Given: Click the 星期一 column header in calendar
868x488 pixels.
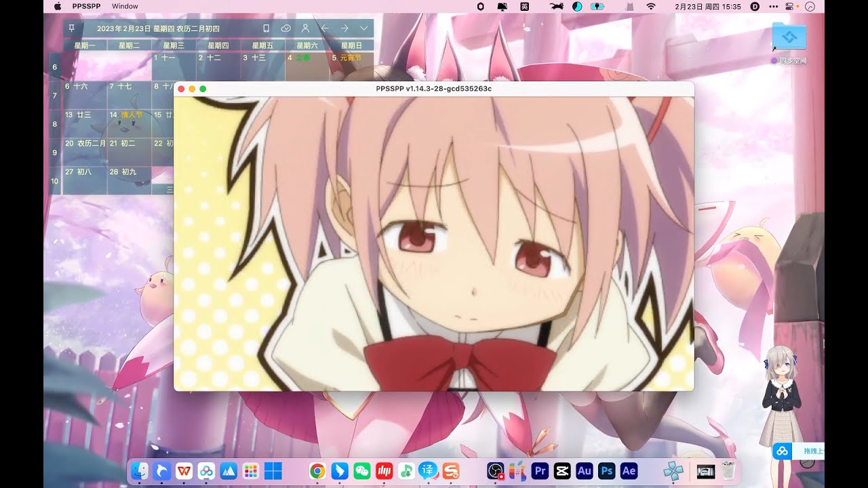Looking at the screenshot, I should 85,45.
